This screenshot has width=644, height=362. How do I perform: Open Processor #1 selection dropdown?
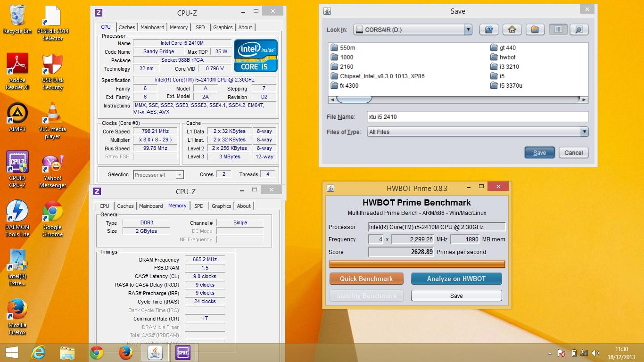coord(158,175)
